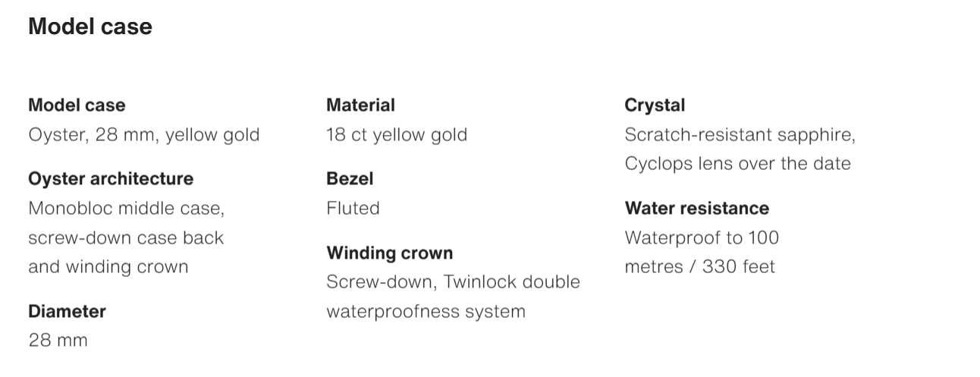This screenshot has width=980, height=377.
Task: Click the "Screw-down, Twinlock double" text line
Action: (453, 282)
